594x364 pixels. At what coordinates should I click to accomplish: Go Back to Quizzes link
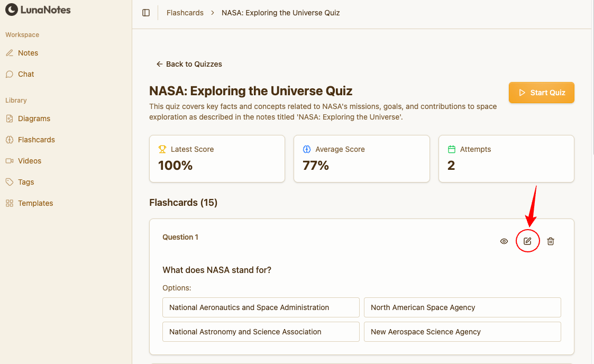[x=189, y=64]
